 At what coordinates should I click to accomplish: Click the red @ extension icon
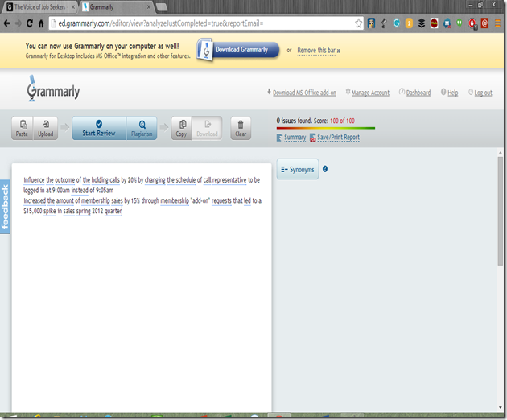tap(484, 23)
